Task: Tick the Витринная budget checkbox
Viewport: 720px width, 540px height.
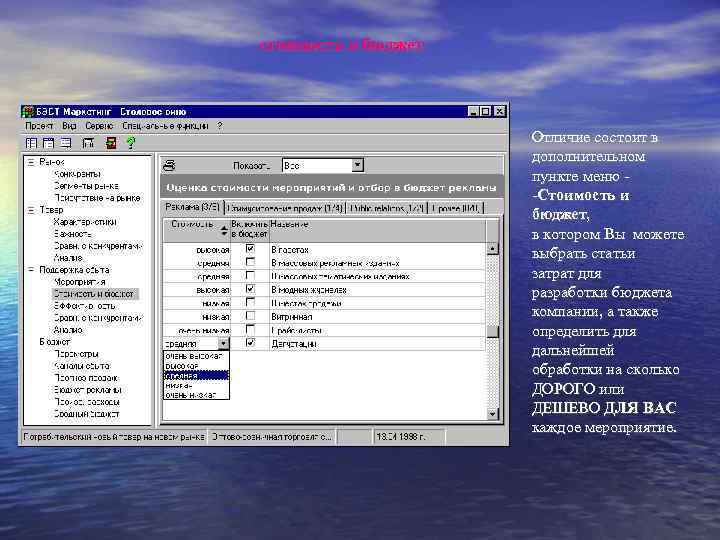Action: [250, 315]
